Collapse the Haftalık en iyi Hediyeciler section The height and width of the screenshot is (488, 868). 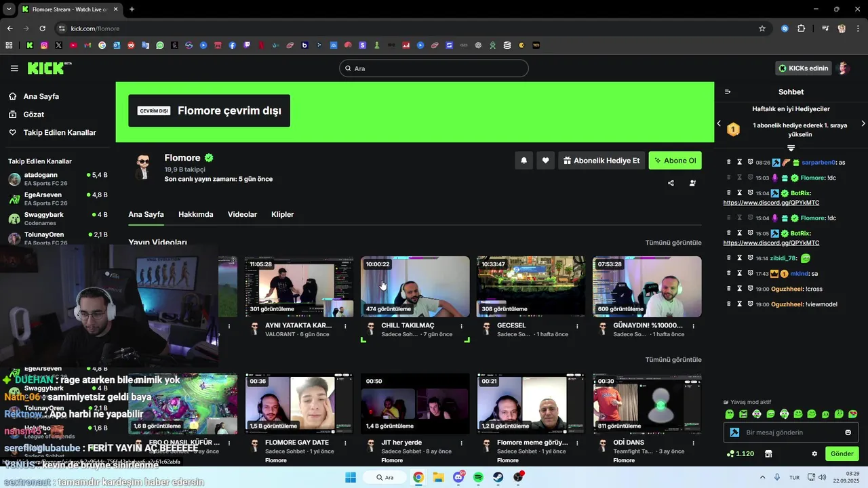coord(791,148)
